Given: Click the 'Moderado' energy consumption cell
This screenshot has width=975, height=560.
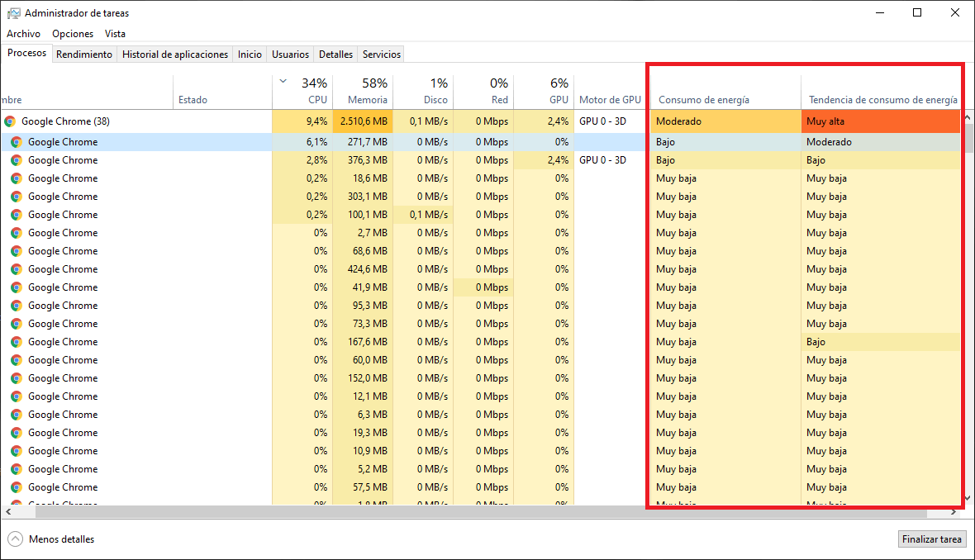Looking at the screenshot, I should pyautogui.click(x=725, y=121).
